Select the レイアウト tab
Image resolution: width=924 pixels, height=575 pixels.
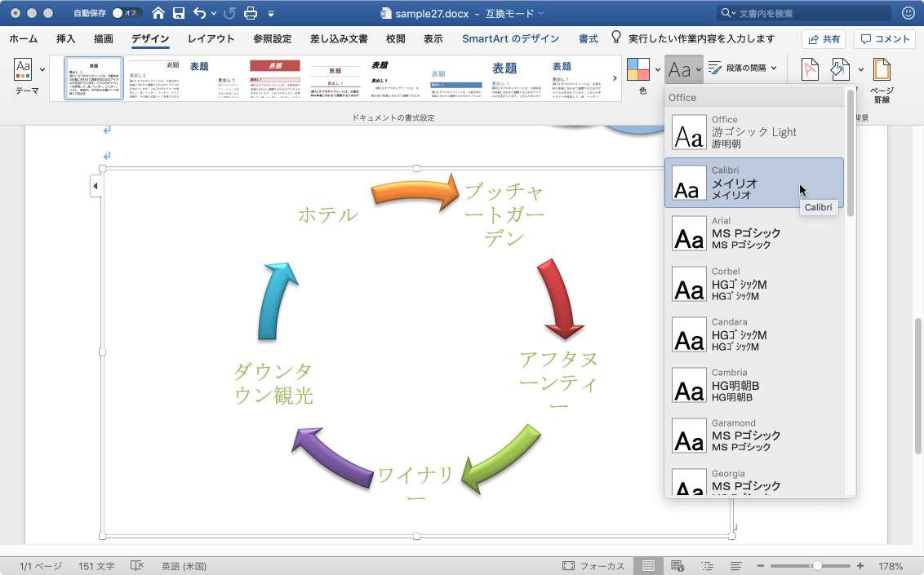coord(211,39)
